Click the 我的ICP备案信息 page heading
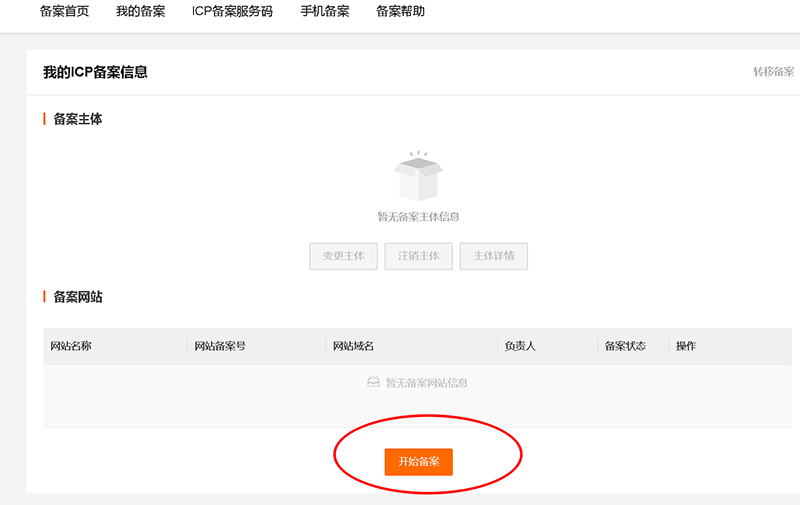800x505 pixels. 95,73
